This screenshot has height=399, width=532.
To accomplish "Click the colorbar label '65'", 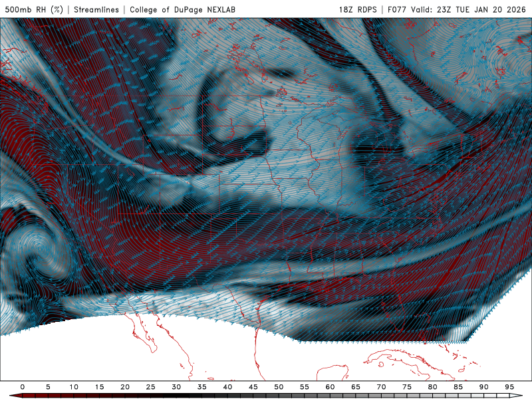I will point(356,387).
